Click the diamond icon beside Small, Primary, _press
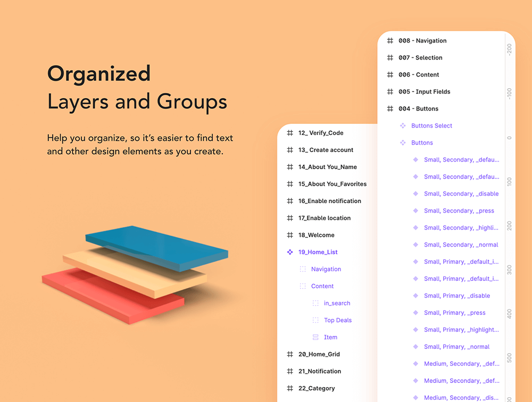Screen dimensions: 532x402 [x=415, y=313]
